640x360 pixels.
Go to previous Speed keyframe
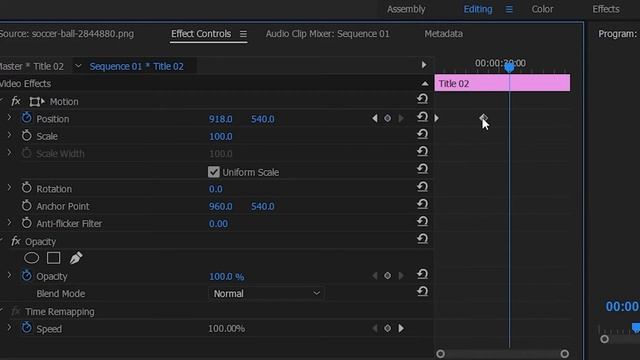point(375,328)
